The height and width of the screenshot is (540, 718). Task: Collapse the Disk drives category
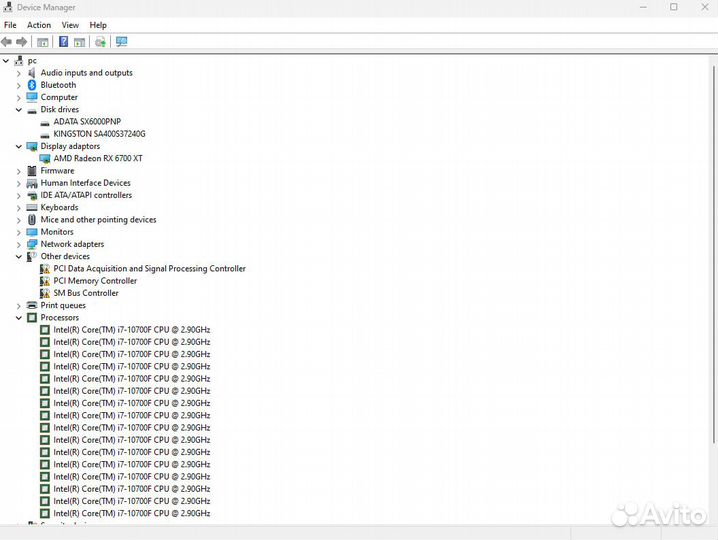point(19,109)
